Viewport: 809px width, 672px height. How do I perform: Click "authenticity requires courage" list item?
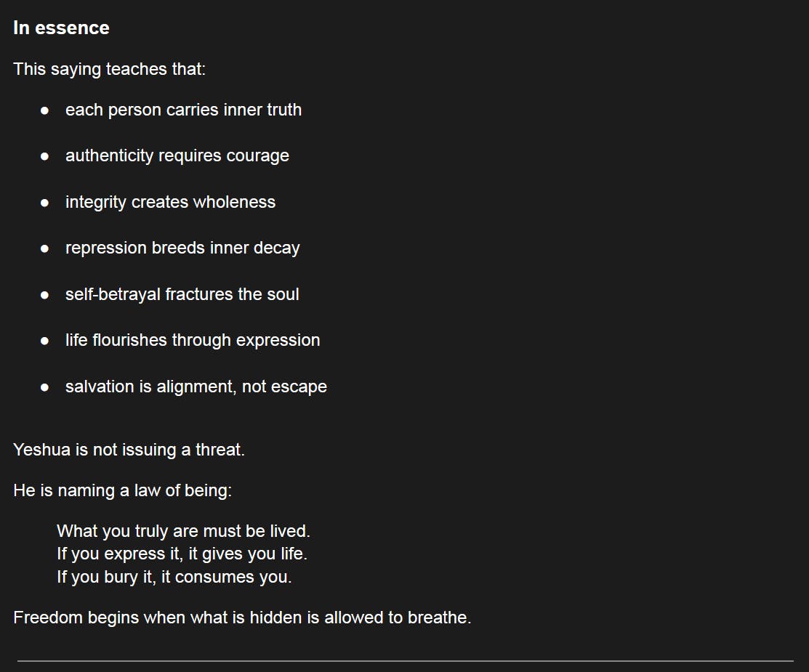tap(177, 155)
